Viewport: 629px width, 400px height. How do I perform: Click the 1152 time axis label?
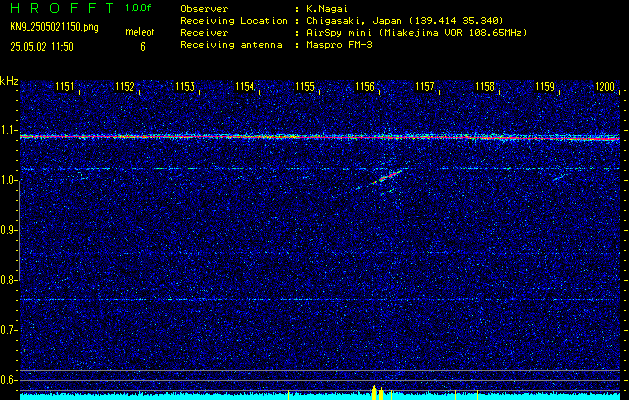[124, 86]
